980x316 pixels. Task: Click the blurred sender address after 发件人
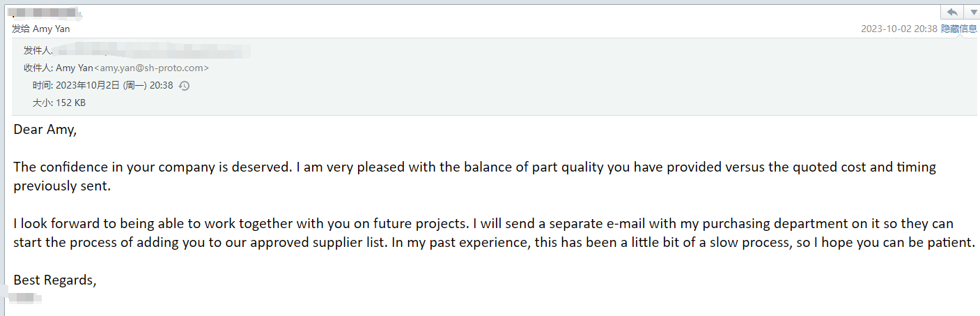(x=152, y=50)
